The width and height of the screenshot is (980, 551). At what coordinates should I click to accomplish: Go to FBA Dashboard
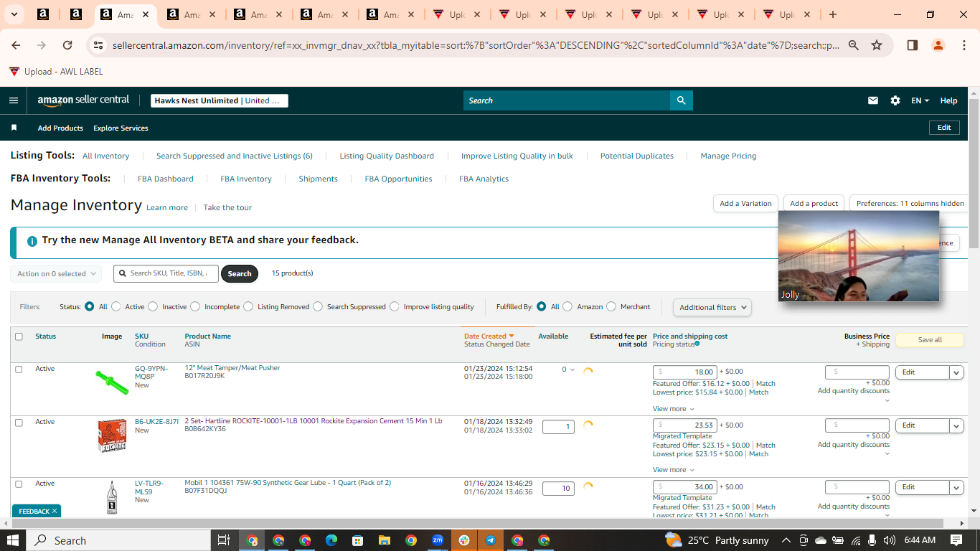click(x=166, y=179)
